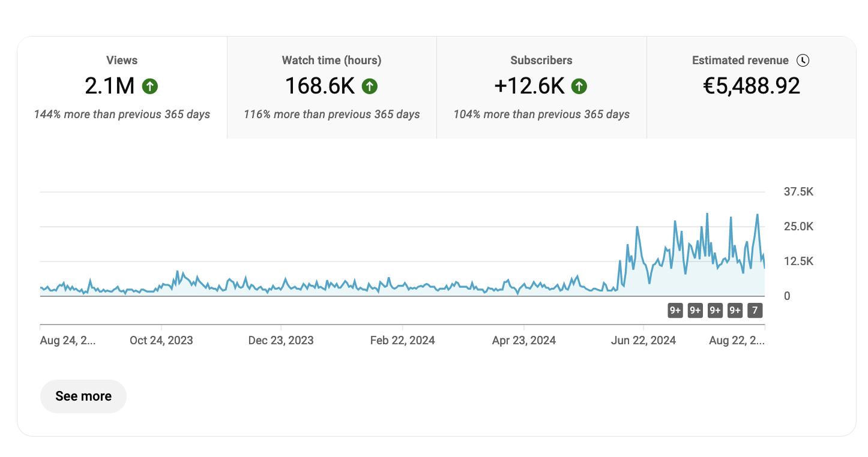
Task: Click the clock icon next to Estimated revenue
Action: tap(803, 61)
